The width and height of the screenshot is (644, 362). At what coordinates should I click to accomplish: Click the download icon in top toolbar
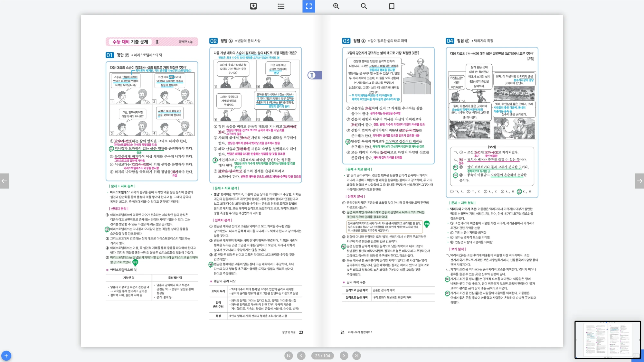[253, 6]
